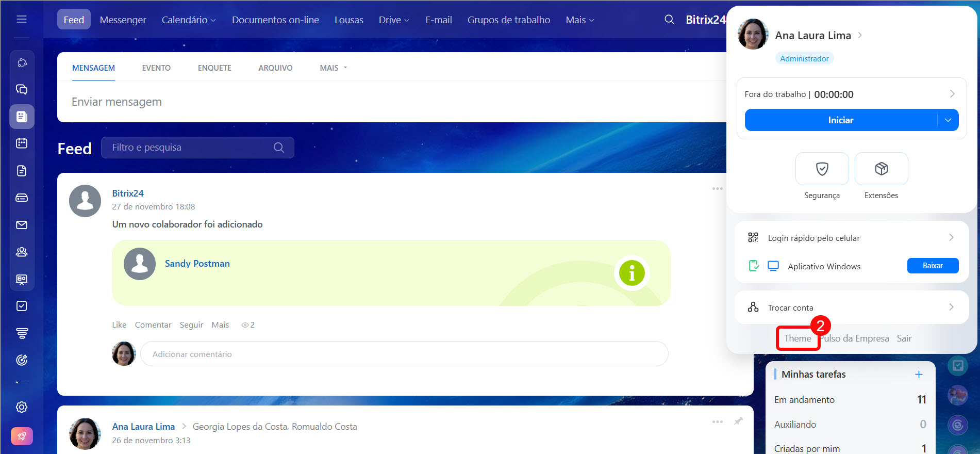Image resolution: width=980 pixels, height=454 pixels.
Task: Toggle pin on Ana Laura Lima's post
Action: pos(738,421)
